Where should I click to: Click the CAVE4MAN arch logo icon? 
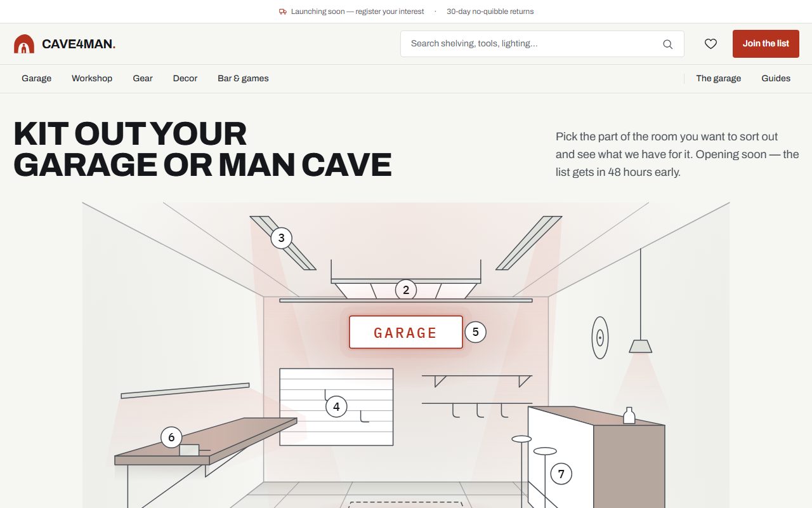coord(24,44)
